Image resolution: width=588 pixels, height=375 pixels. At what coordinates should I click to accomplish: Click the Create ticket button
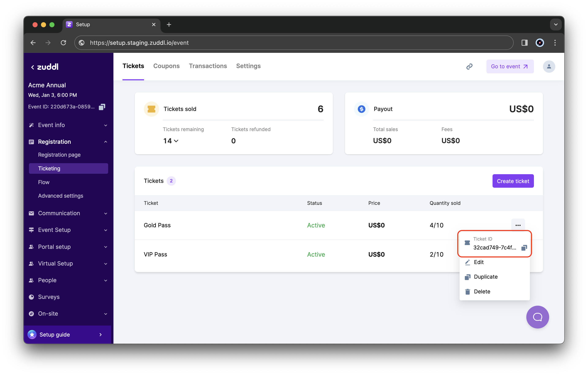point(513,181)
